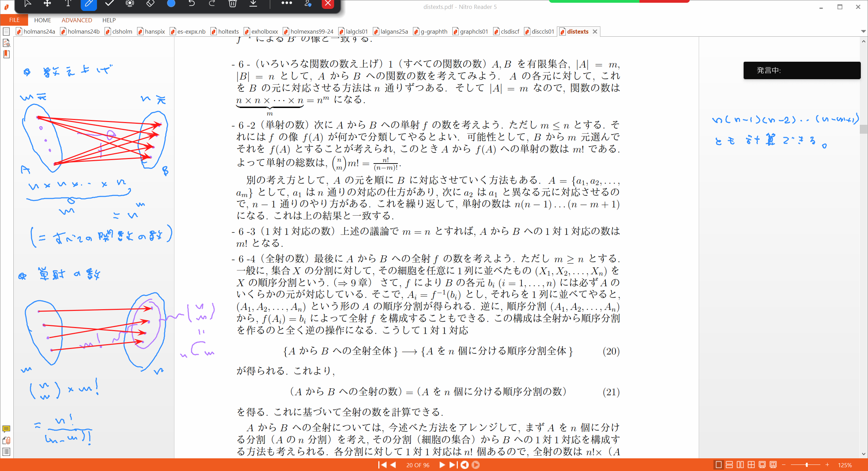The image size is (868, 471).
Task: Open more annotation options (three dots)
Action: [286, 3]
